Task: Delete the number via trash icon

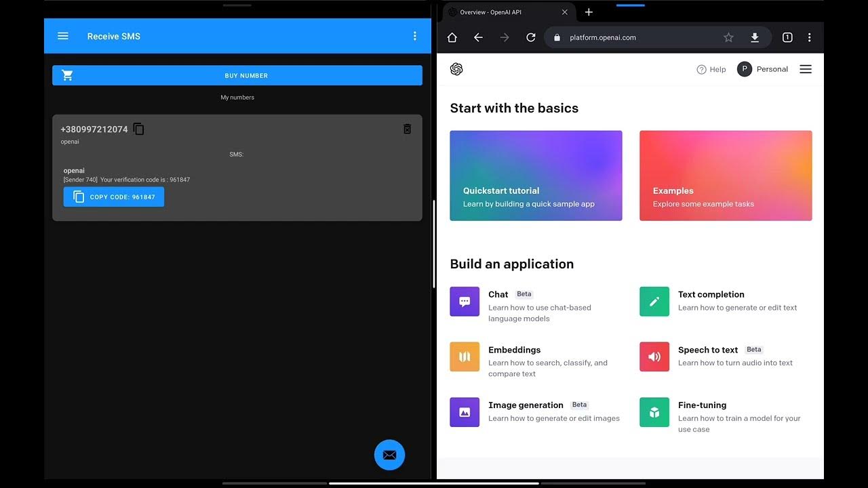Action: coord(407,129)
